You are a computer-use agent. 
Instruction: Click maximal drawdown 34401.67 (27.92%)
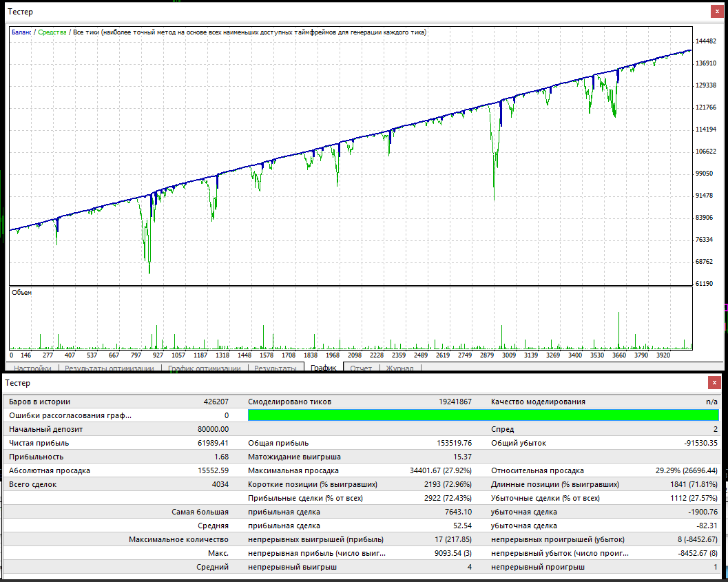(441, 470)
